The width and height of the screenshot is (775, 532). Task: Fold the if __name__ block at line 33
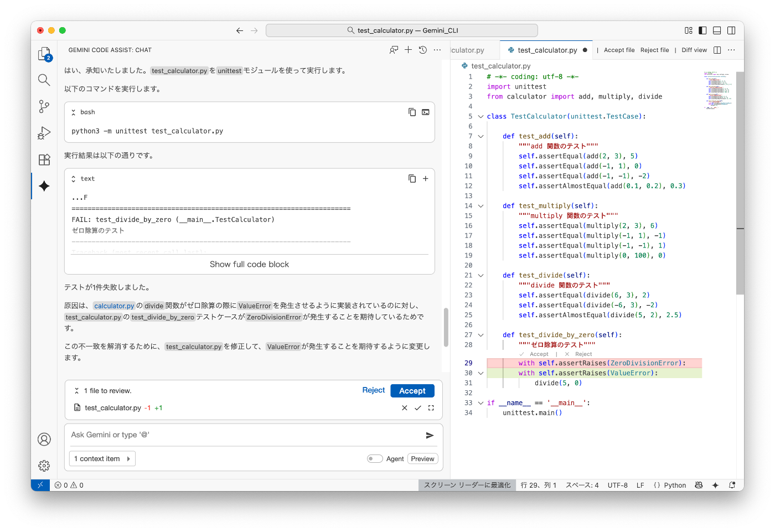tap(480, 403)
